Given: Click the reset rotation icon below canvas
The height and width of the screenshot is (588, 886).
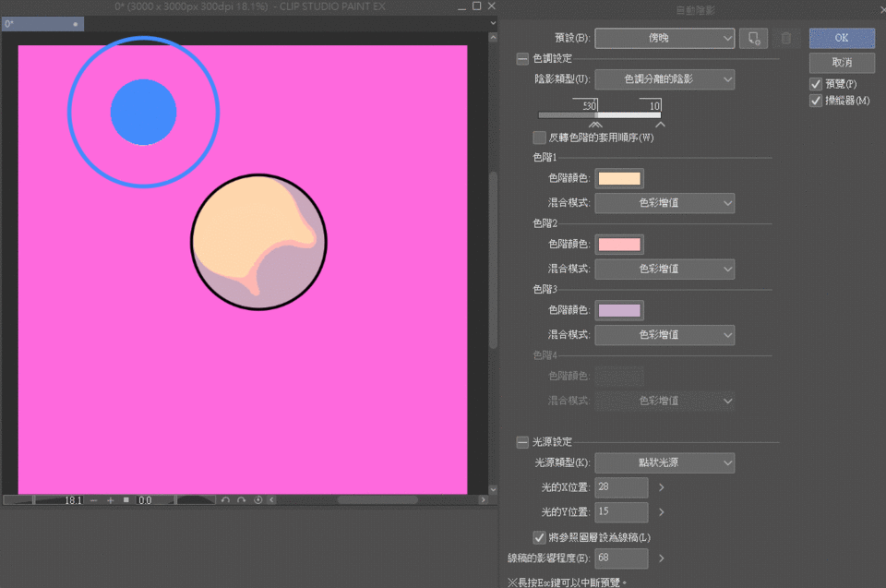Looking at the screenshot, I should pyautogui.click(x=258, y=500).
